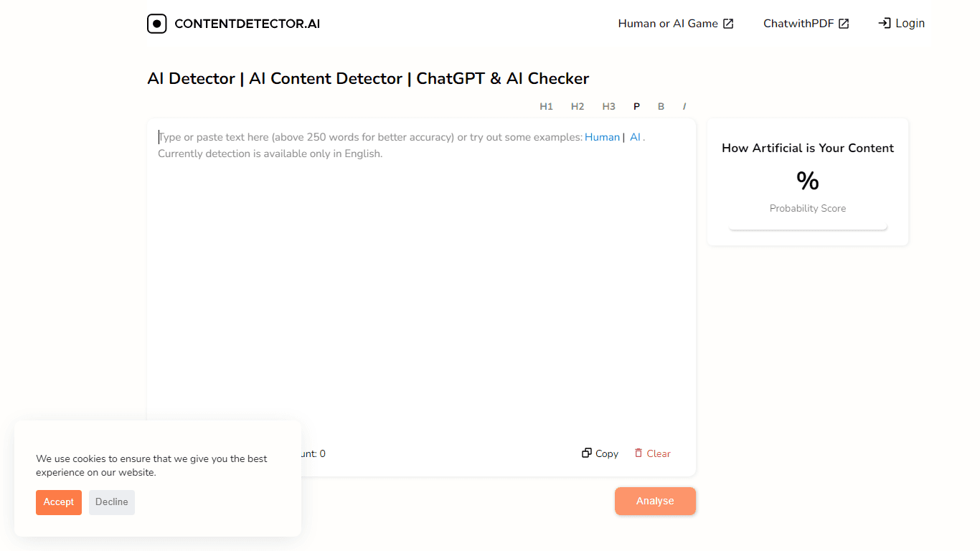Click the large percent score value
This screenshot has height=551, width=980.
pyautogui.click(x=808, y=181)
